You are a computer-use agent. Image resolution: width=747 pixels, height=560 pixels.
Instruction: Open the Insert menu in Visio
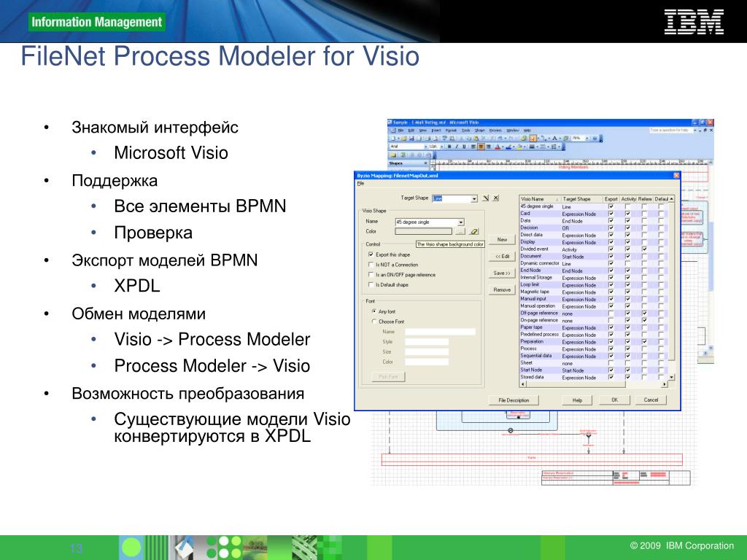(436, 130)
